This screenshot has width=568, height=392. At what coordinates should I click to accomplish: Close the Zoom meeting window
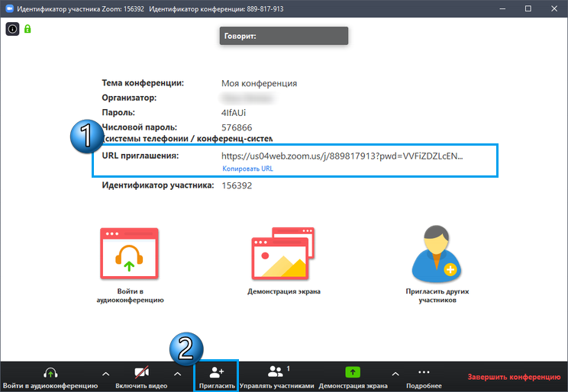click(554, 8)
